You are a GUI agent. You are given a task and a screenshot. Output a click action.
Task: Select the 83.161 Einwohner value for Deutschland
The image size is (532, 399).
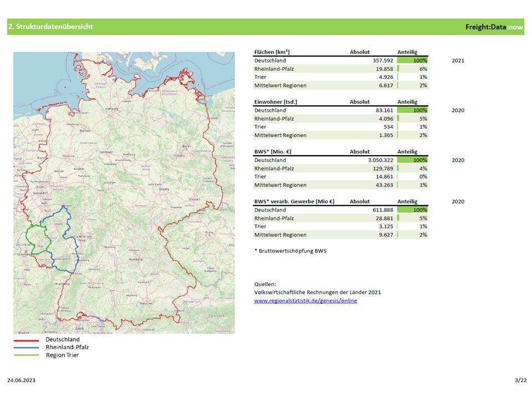coord(384,110)
